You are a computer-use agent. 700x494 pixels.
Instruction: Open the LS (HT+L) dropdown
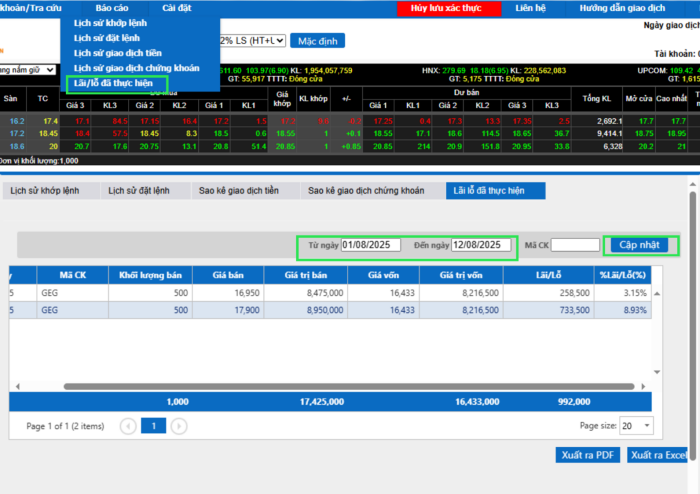[x=252, y=41]
